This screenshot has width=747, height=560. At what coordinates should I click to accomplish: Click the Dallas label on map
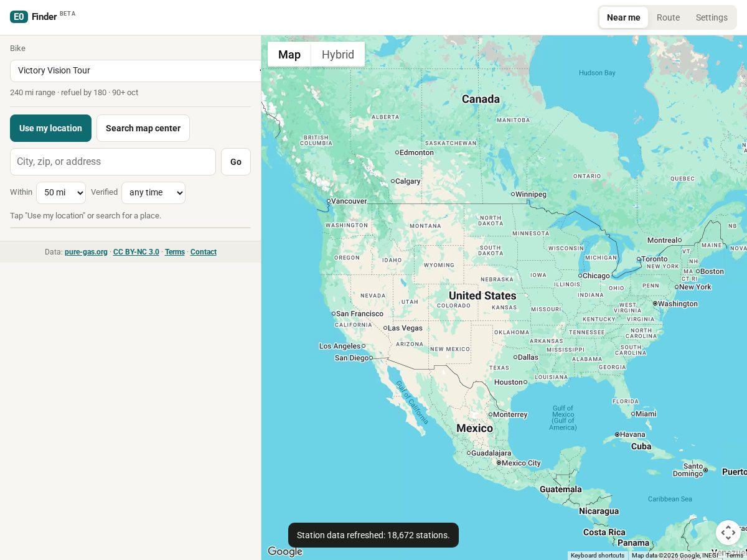(x=528, y=357)
